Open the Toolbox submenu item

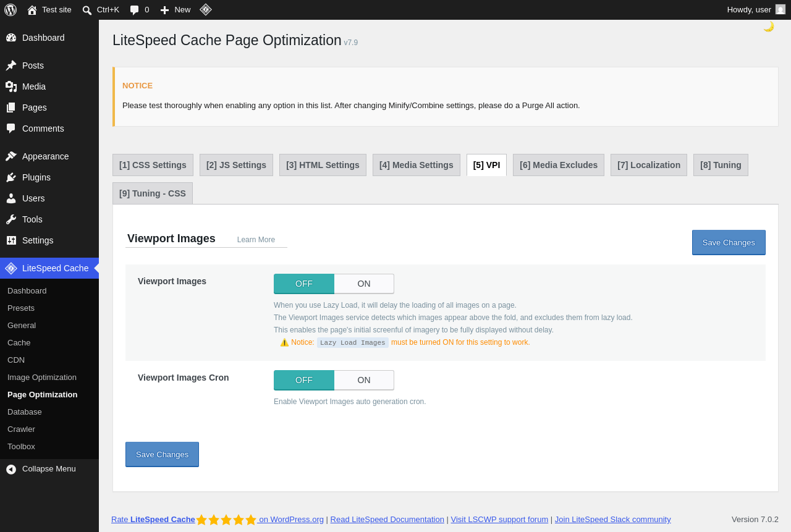click(21, 447)
